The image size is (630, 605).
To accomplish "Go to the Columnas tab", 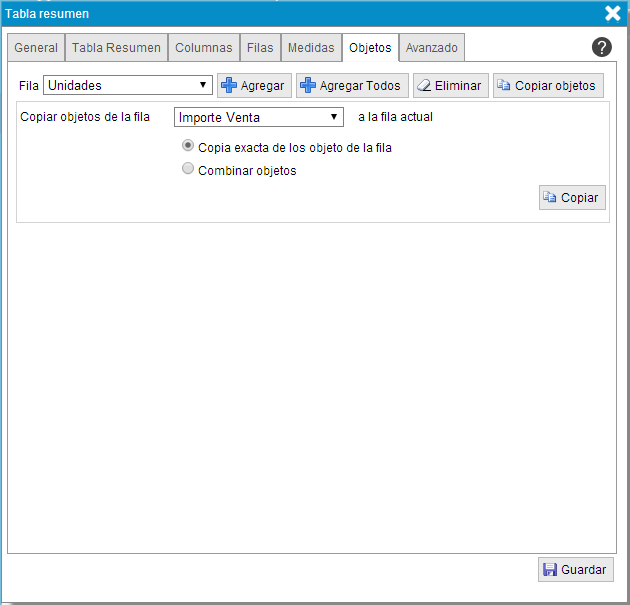I will pos(203,48).
